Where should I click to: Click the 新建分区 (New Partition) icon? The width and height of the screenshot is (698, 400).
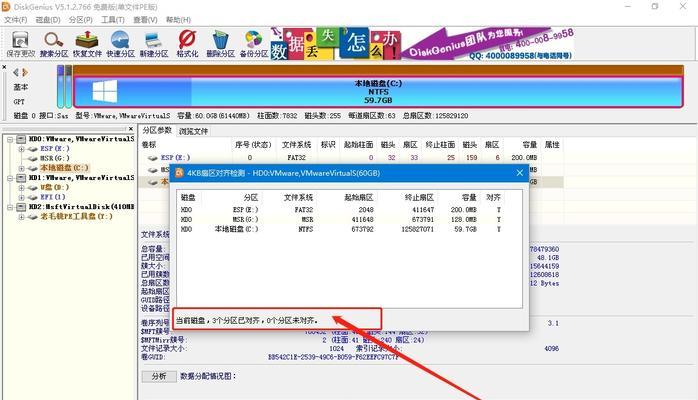click(154, 42)
